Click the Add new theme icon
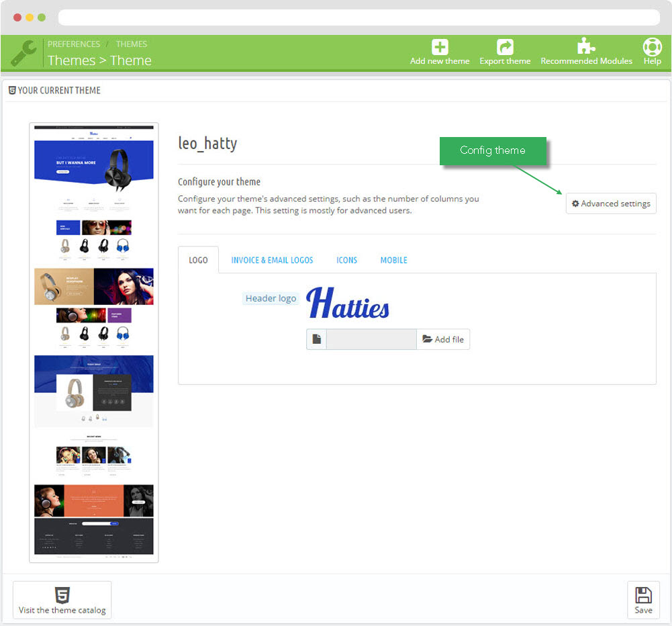This screenshot has width=672, height=626. 440,47
